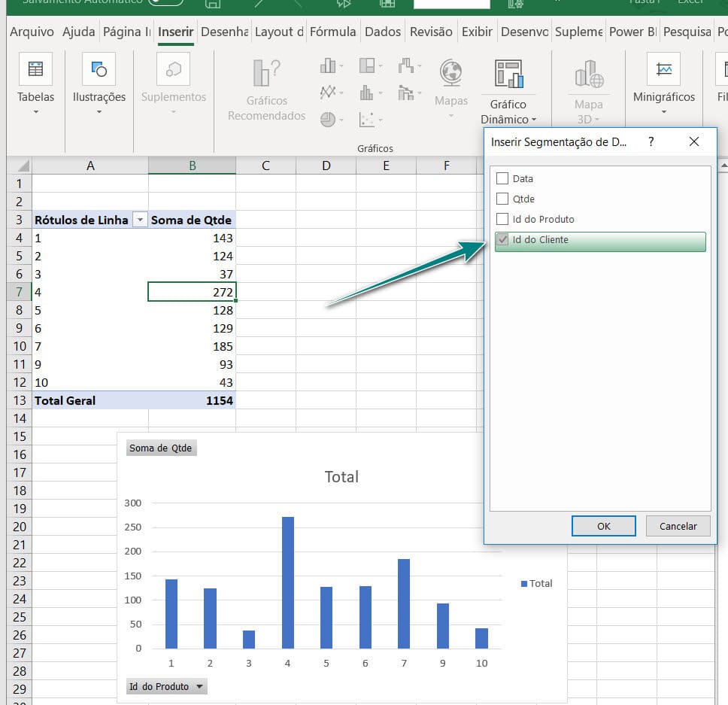Image resolution: width=728 pixels, height=705 pixels.
Task: Close the Inserir Segmentação dialog
Action: point(693,141)
